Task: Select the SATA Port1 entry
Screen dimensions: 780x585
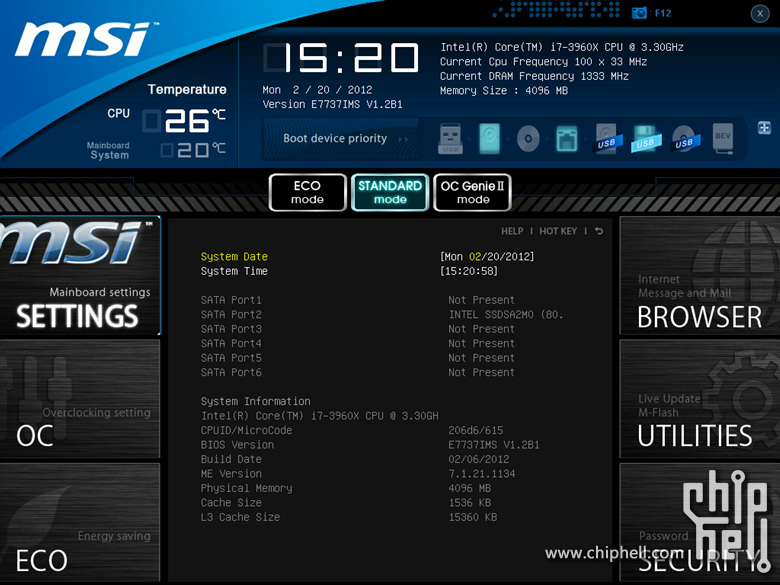Action: (358, 300)
